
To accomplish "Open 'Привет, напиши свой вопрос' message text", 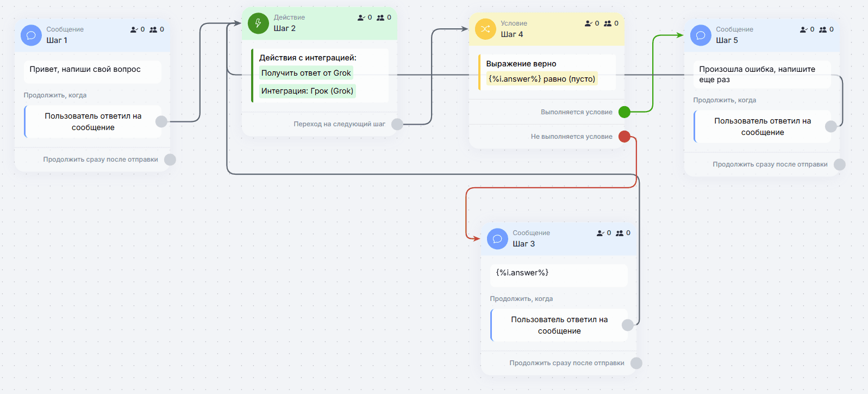I will [92, 71].
